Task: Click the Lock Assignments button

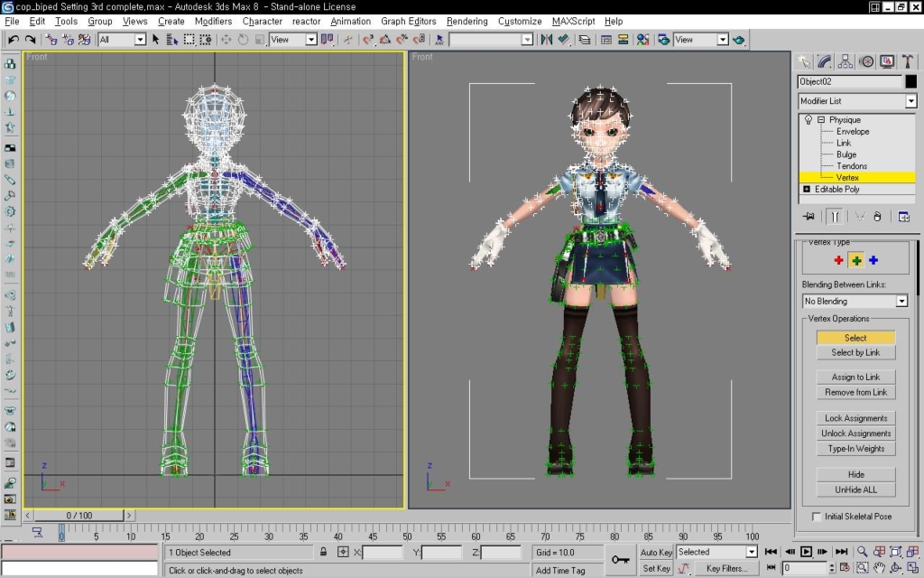Action: tap(855, 418)
